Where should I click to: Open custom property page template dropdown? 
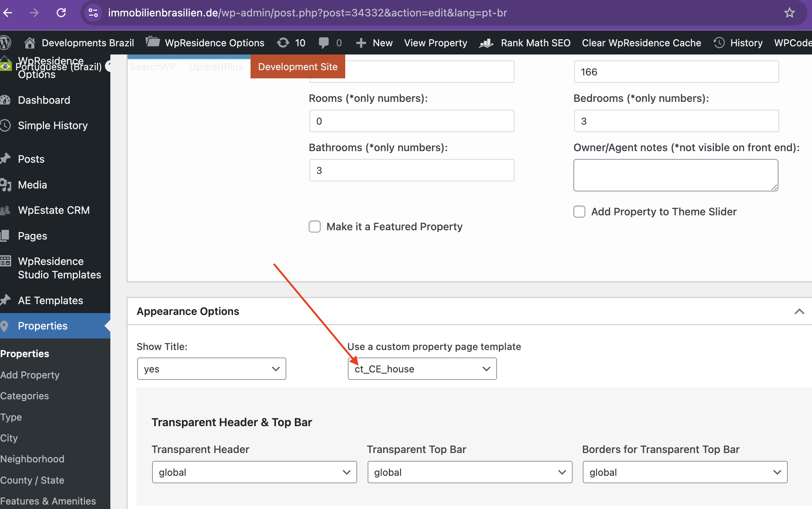point(422,369)
